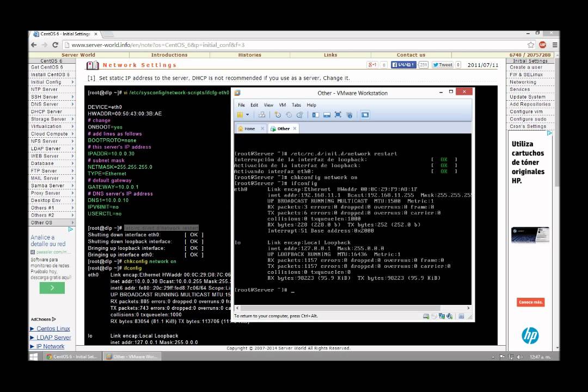Take a VM snapshot from VMware toolbar
The height and width of the screenshot is (392, 588).
click(278, 115)
